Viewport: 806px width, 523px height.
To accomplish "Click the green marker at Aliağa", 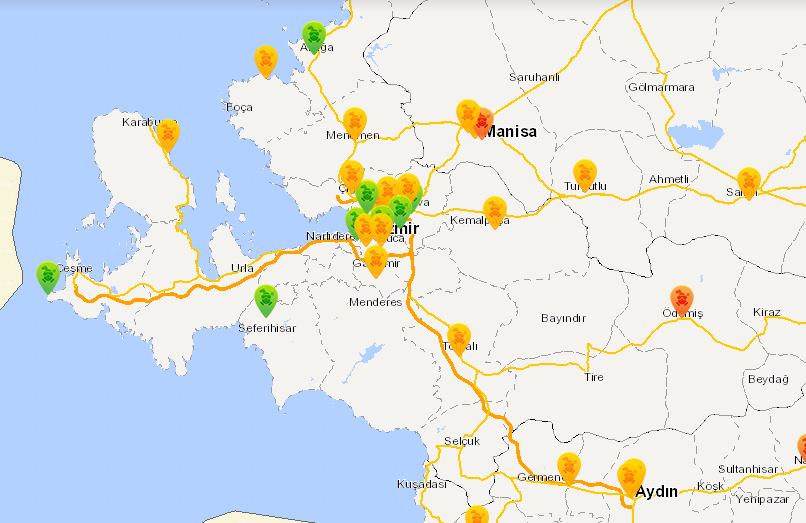I will [x=314, y=36].
